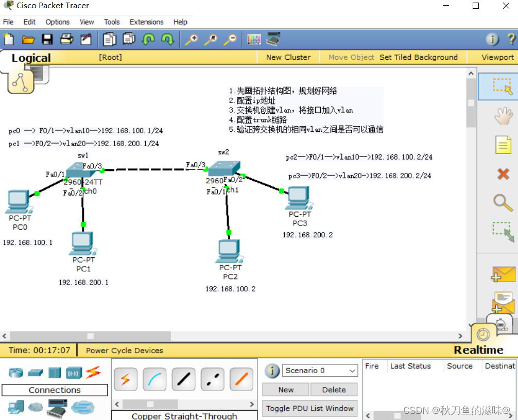Screen dimensions: 518x420
Task: Switch to the Realtime mode tab
Action: click(478, 350)
